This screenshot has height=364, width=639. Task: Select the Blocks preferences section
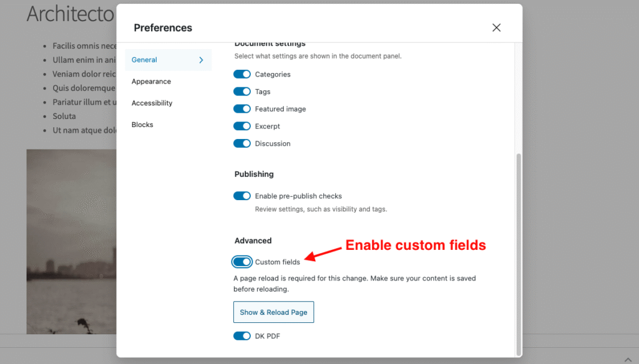click(x=142, y=124)
